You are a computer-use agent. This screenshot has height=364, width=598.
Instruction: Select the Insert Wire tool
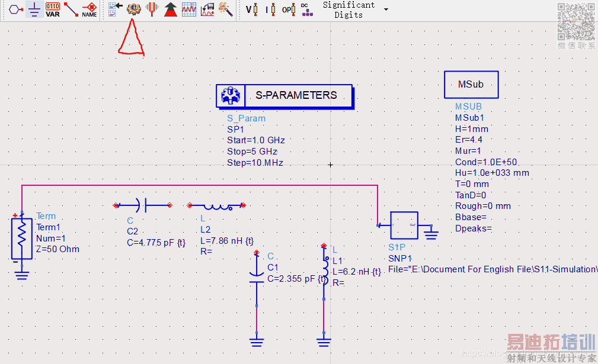71,9
